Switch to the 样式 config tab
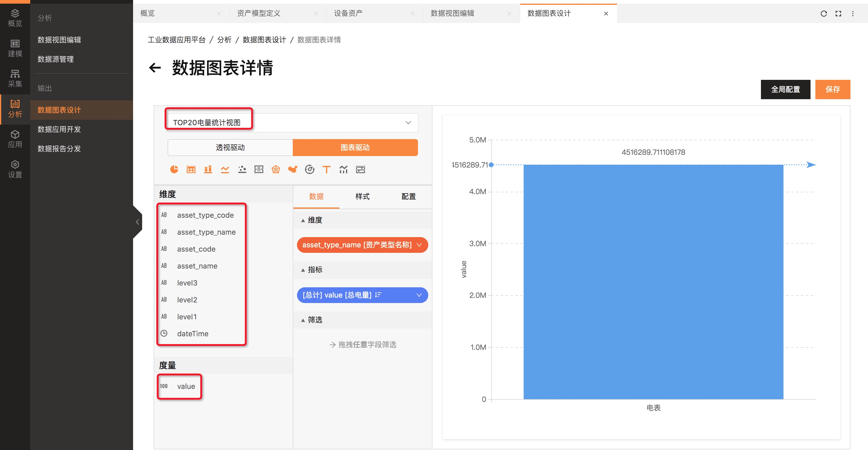The image size is (868, 450). pyautogui.click(x=362, y=196)
